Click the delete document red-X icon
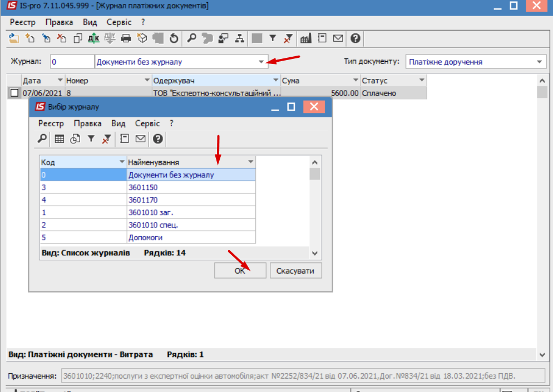The height and width of the screenshot is (392, 553). click(x=62, y=38)
